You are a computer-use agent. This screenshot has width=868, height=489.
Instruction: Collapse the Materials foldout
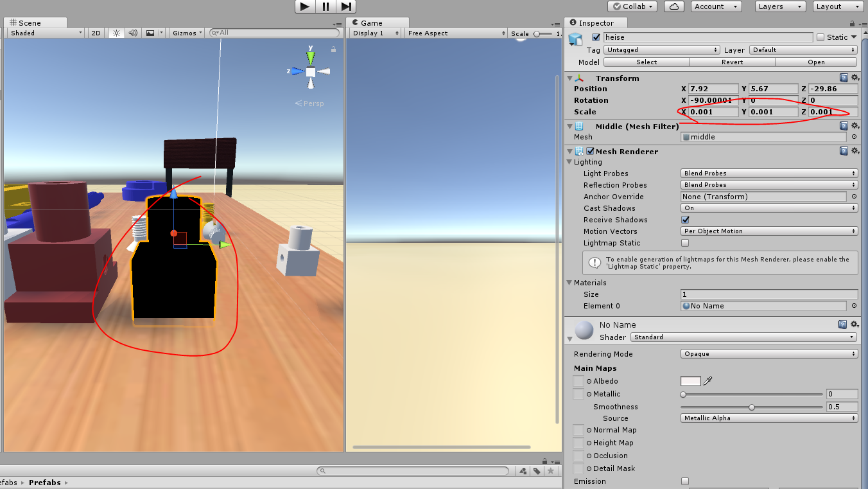click(569, 283)
